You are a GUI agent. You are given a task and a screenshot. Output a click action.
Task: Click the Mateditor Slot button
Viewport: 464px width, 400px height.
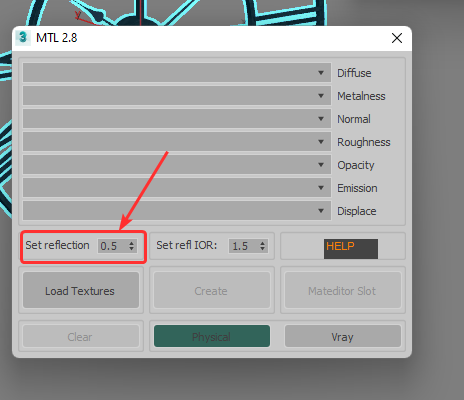pyautogui.click(x=343, y=290)
